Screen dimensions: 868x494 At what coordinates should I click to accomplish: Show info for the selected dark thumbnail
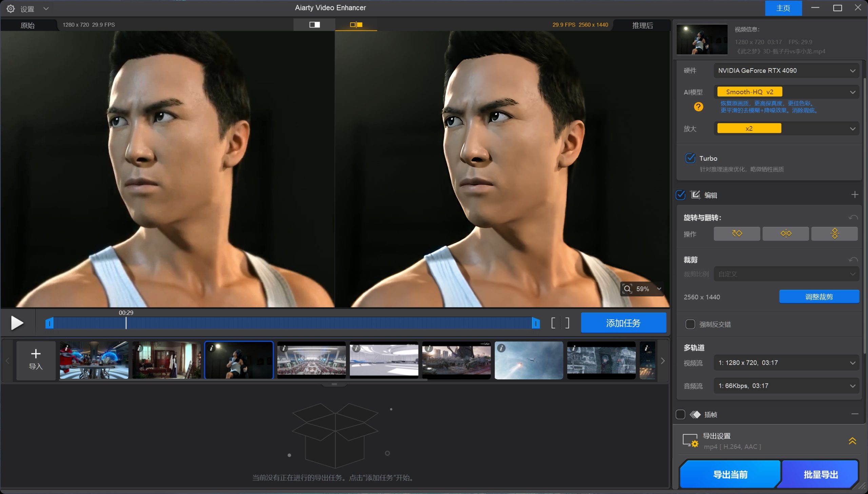[211, 348]
